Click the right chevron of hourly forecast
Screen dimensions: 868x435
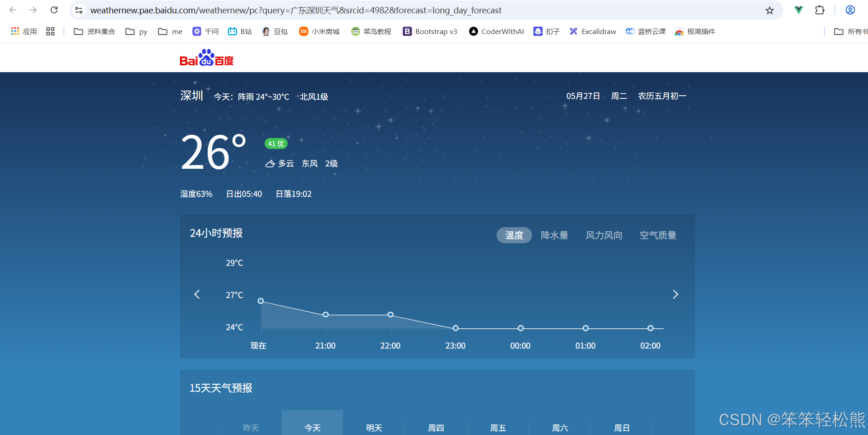coord(675,294)
